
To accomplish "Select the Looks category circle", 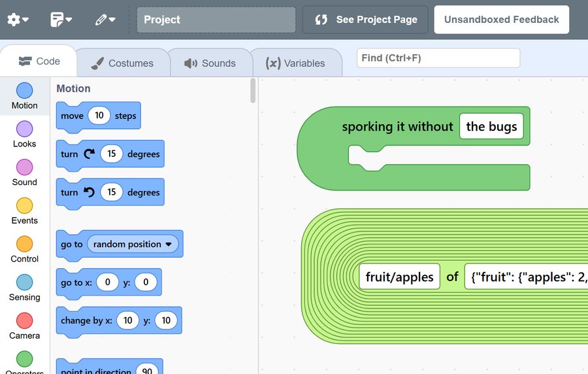I will [x=24, y=129].
